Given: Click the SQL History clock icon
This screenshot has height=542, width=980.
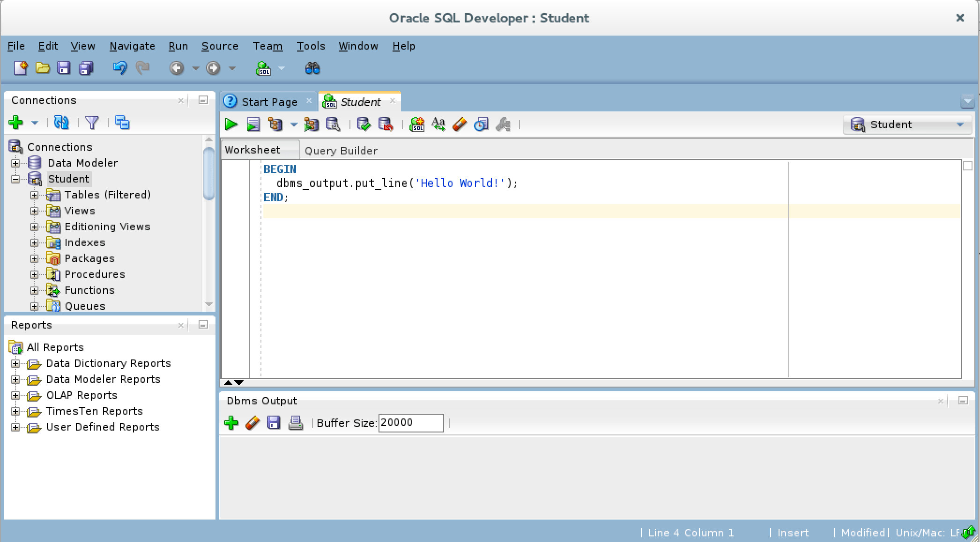Looking at the screenshot, I should coord(481,125).
